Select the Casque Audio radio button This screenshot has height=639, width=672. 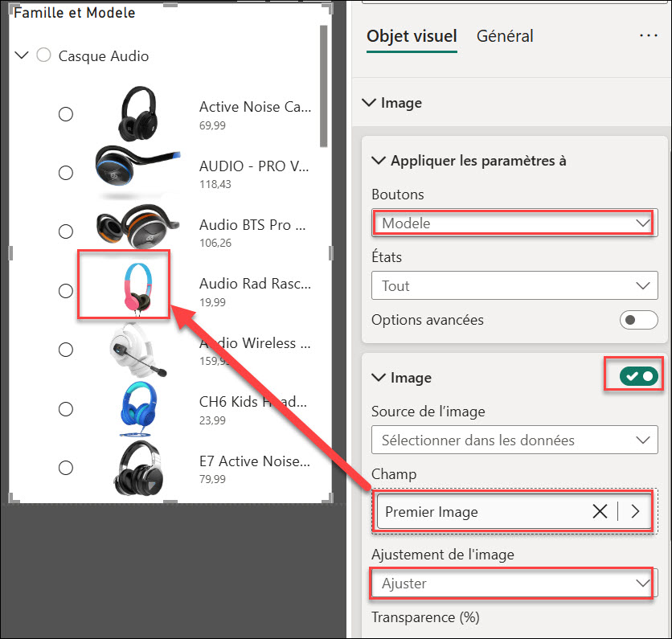[x=44, y=55]
